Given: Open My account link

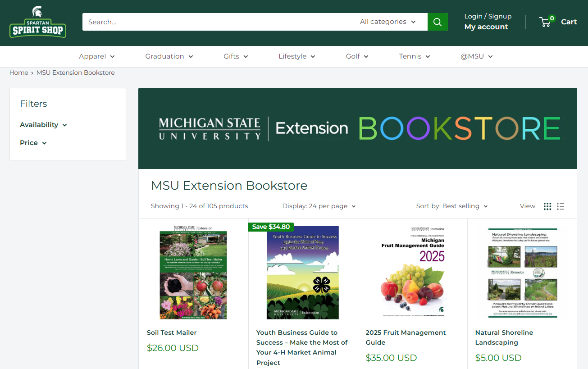Looking at the screenshot, I should pyautogui.click(x=486, y=27).
